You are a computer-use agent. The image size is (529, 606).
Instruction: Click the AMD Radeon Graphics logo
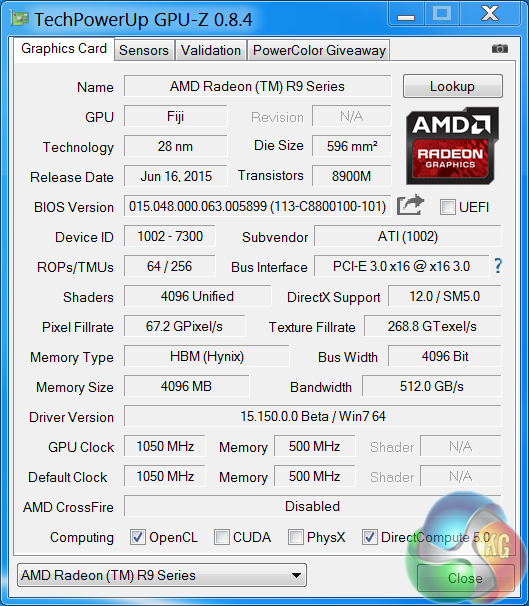[x=452, y=146]
